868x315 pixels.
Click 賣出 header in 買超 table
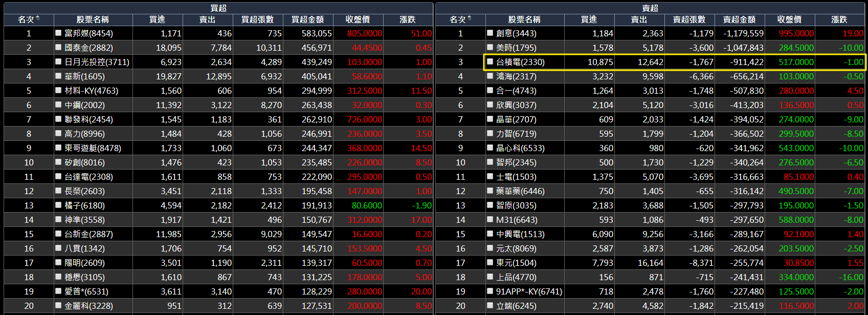[x=208, y=19]
